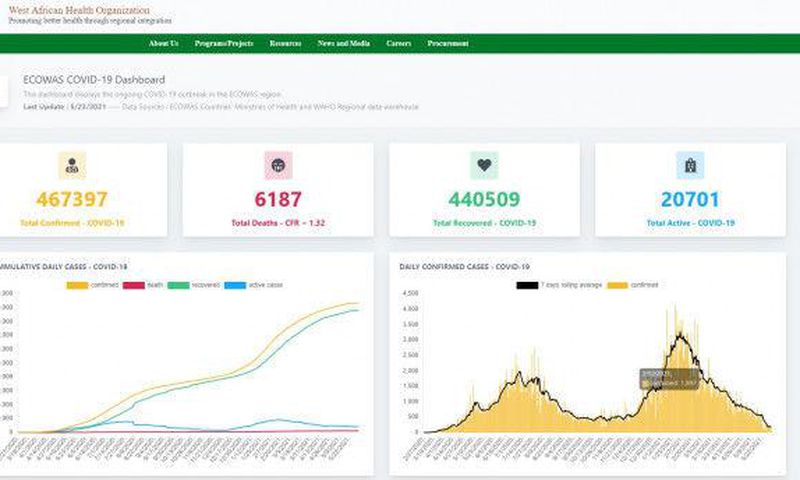Toggle the red death legend swatch
Viewport: 800px width, 480px height.
point(134,285)
